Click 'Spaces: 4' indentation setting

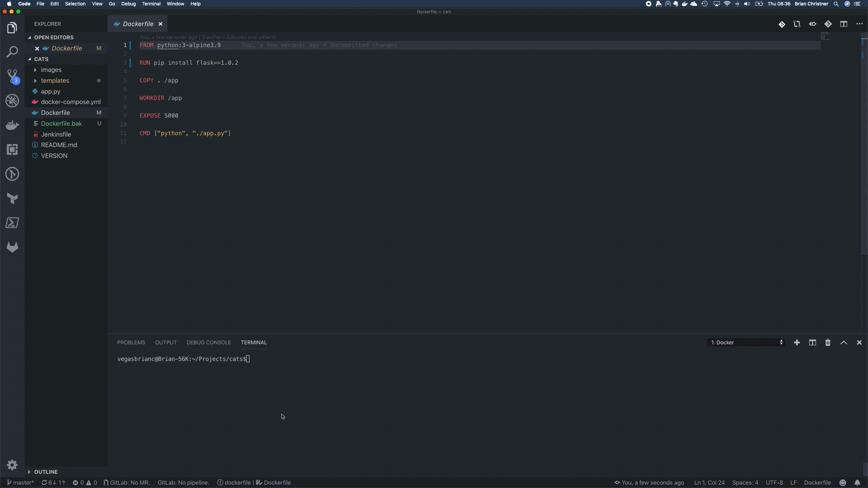[x=745, y=483]
